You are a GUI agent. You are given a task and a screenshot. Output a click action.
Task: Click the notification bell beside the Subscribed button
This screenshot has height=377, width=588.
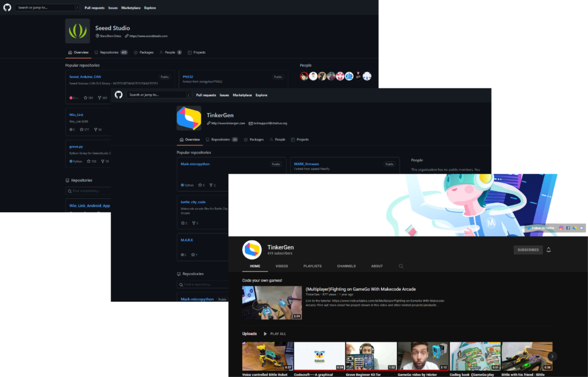coord(549,250)
